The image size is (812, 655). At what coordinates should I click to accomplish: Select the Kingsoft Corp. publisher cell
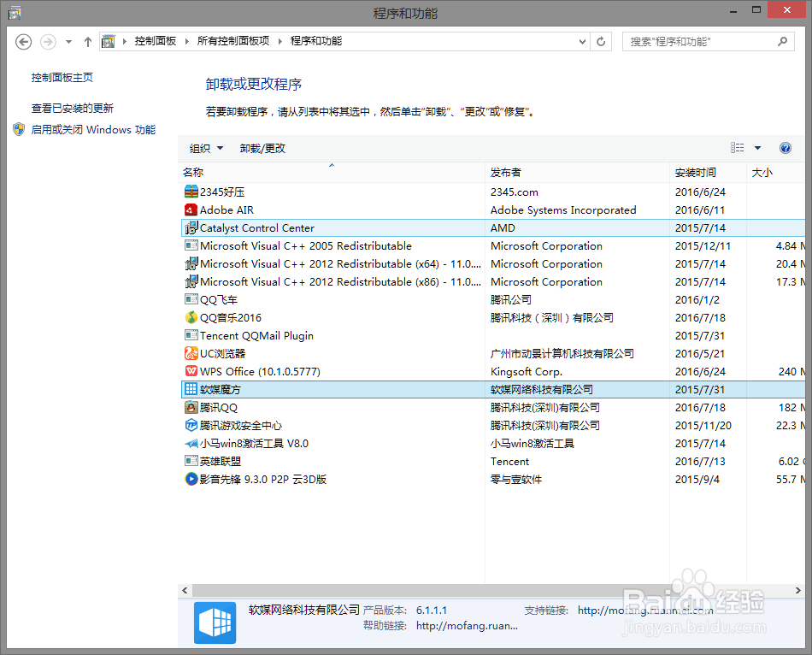pyautogui.click(x=527, y=372)
